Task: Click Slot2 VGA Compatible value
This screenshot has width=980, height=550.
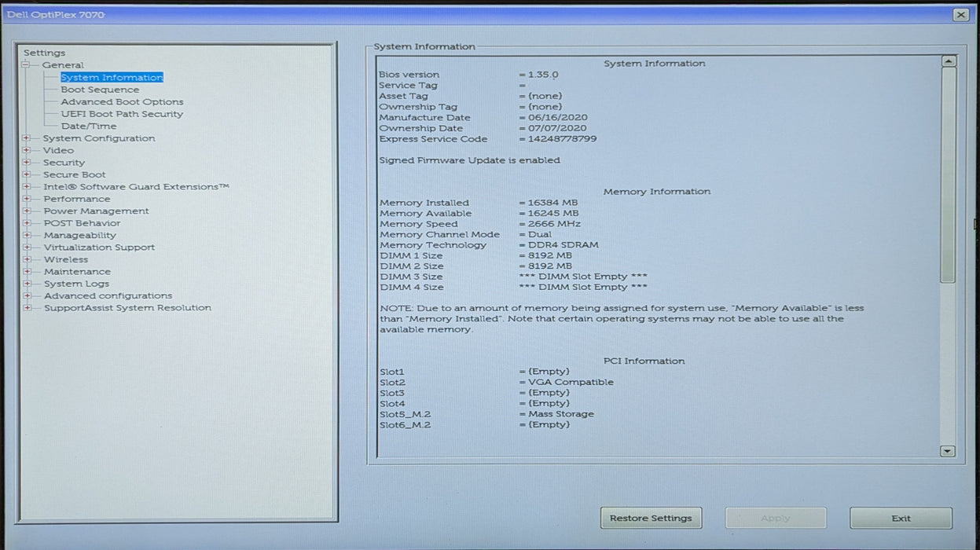Action: pos(571,383)
